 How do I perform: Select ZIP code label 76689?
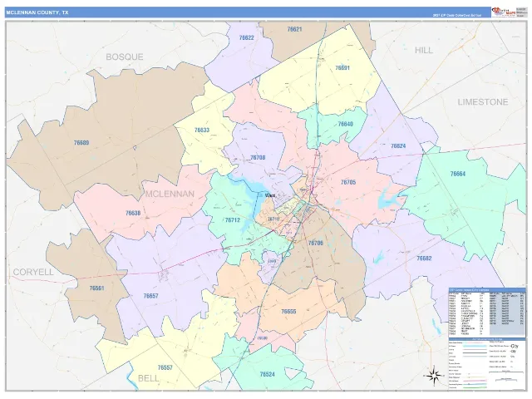81,142
